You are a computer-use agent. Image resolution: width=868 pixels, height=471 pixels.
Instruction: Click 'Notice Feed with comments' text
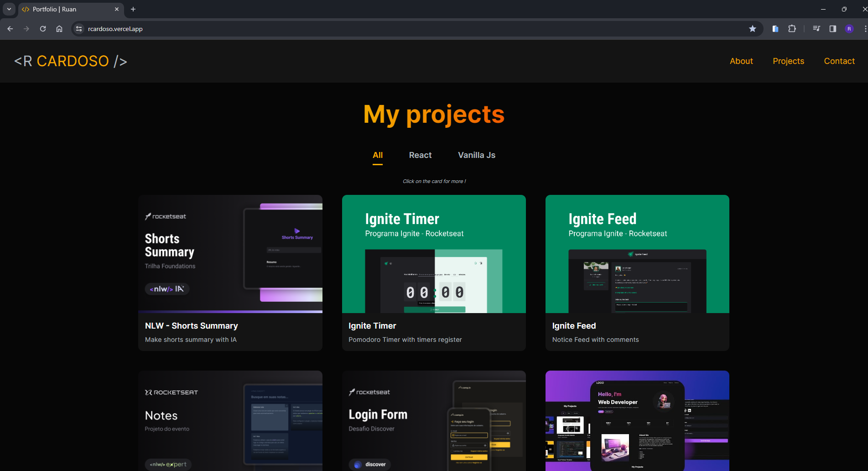595,340
